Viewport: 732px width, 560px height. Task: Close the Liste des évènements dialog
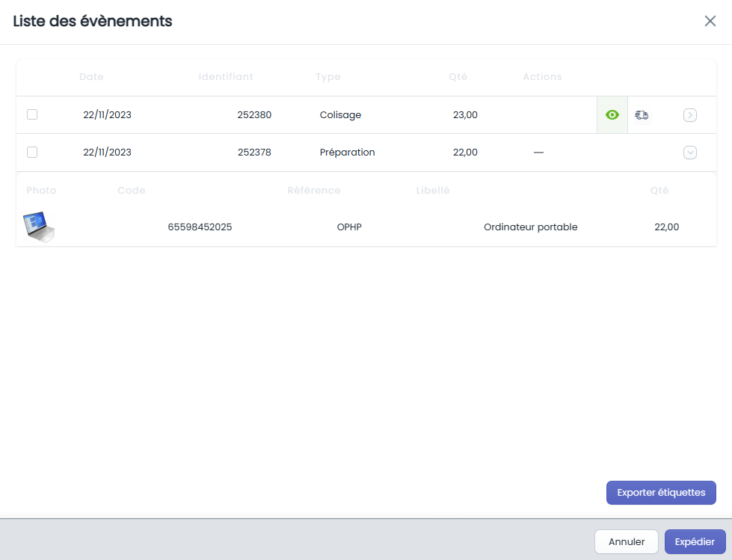(710, 21)
